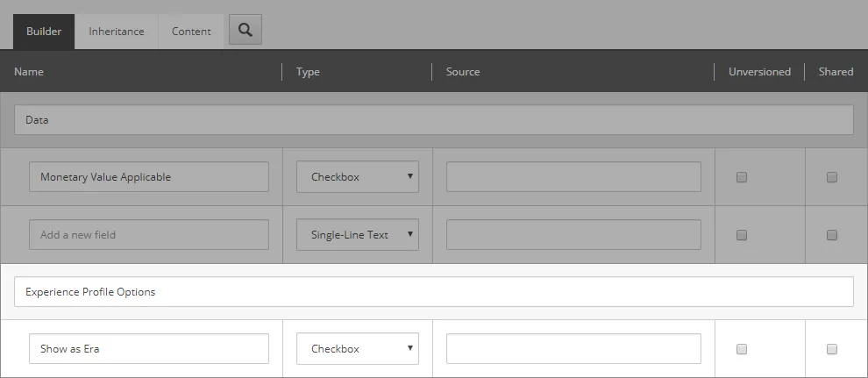Edit the Monetary Value Applicable name field

(149, 177)
